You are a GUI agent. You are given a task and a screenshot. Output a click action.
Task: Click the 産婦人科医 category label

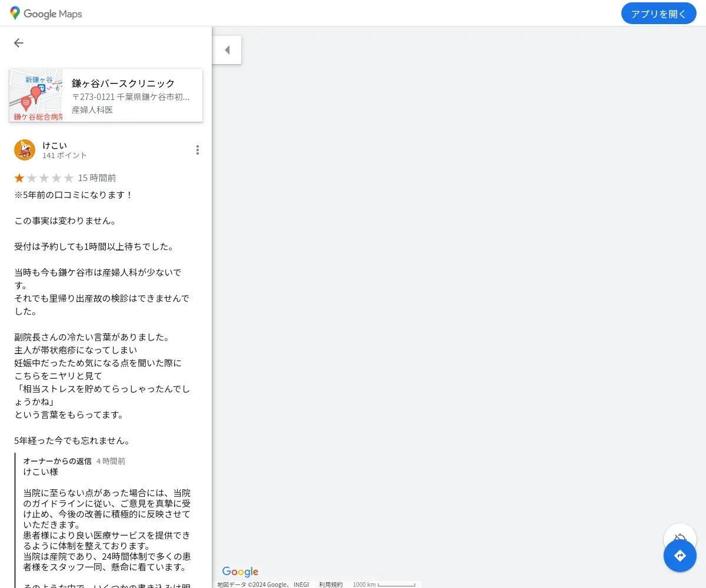[x=92, y=110]
